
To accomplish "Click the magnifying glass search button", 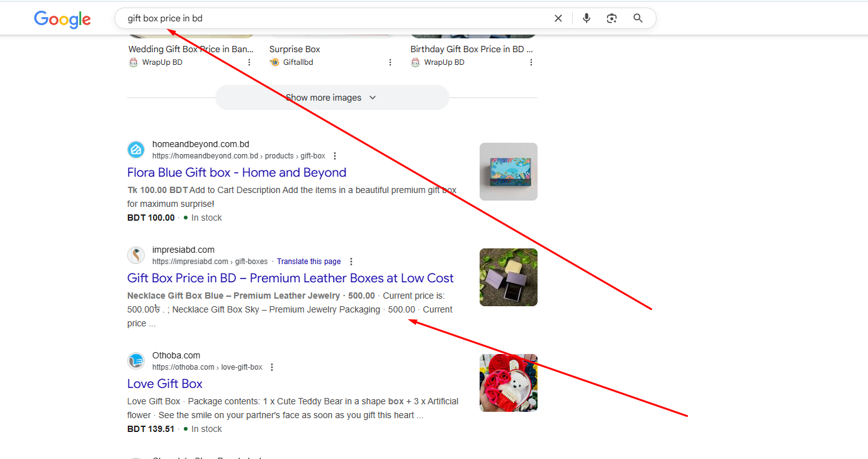I will (638, 18).
